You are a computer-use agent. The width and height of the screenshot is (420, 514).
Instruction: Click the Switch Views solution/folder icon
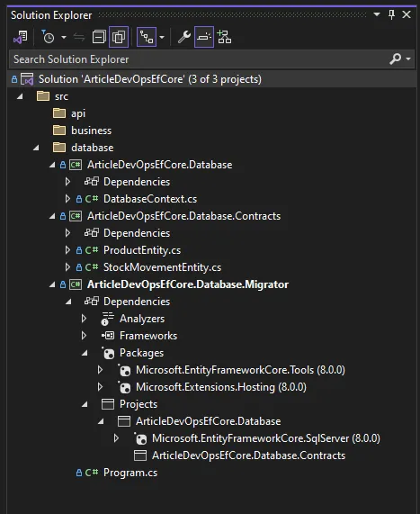click(x=21, y=37)
